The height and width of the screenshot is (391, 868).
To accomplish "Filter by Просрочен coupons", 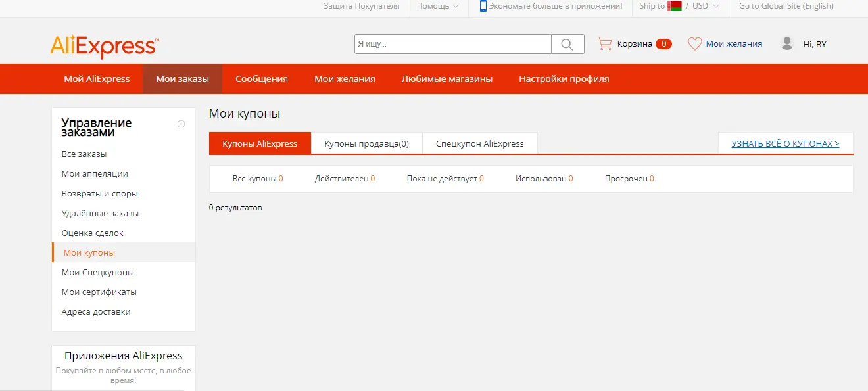I will point(629,179).
